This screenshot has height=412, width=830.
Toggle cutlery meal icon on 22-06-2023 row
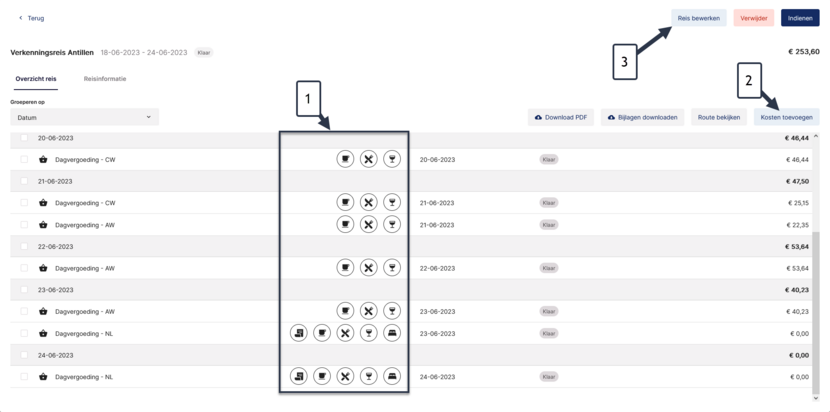tap(368, 268)
